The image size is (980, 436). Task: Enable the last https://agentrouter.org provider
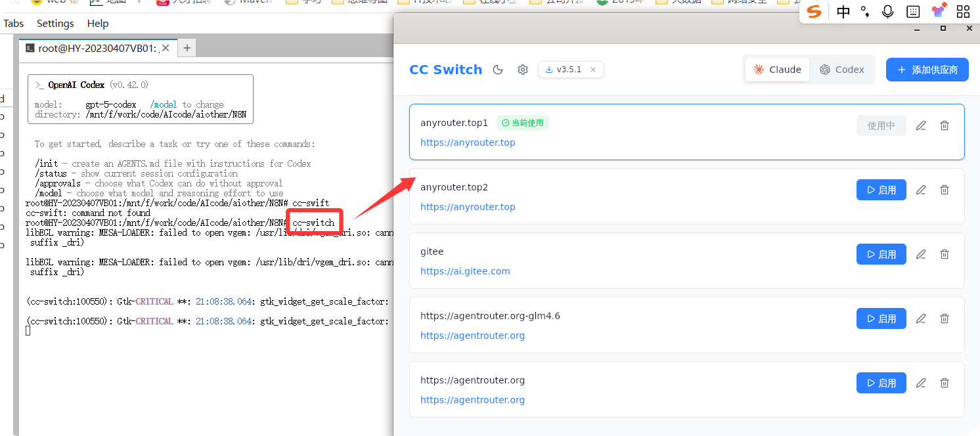coord(881,383)
